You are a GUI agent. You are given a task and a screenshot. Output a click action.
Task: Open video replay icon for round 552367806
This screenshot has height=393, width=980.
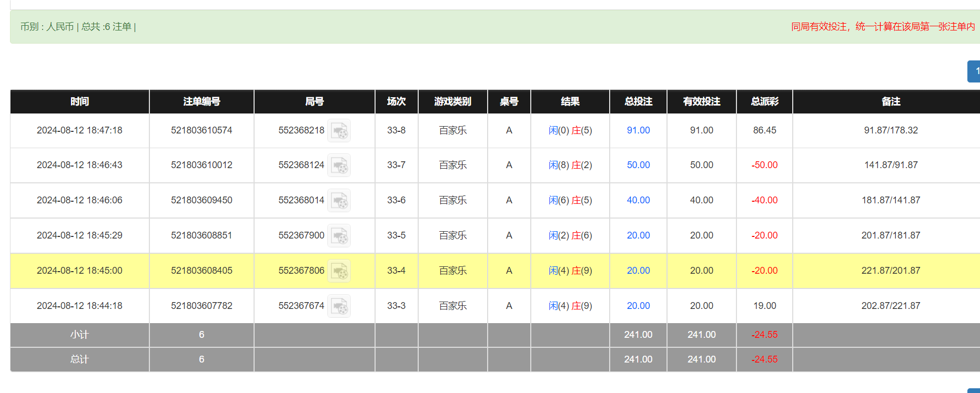coord(339,271)
